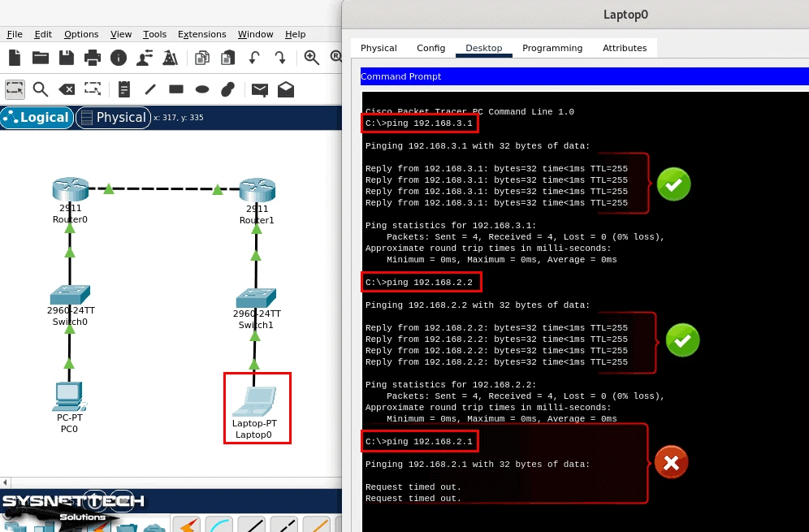Activate the Select tool in toolbar
The height and width of the screenshot is (532, 809).
click(15, 89)
